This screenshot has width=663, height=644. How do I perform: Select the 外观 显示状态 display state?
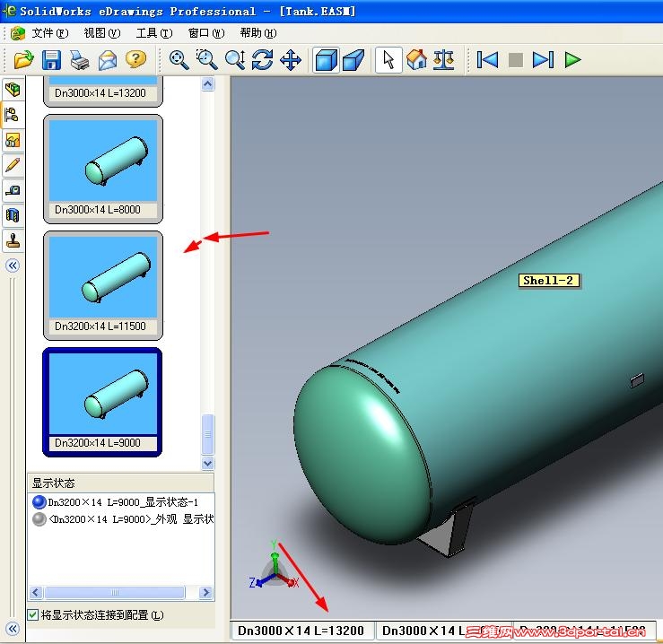[x=123, y=518]
